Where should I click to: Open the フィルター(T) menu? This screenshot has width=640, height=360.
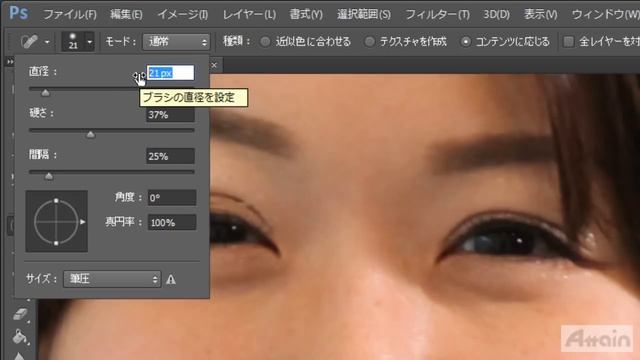pos(438,15)
